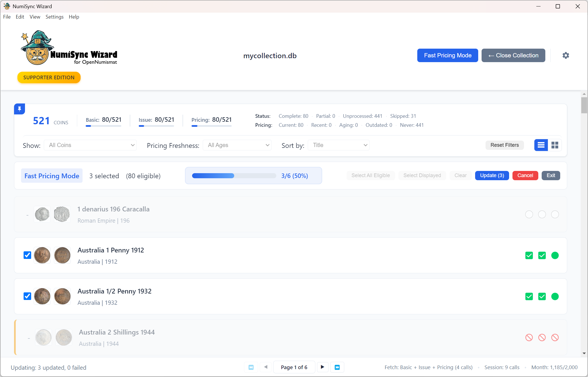
Task: Open the settings gear icon
Action: tap(566, 55)
